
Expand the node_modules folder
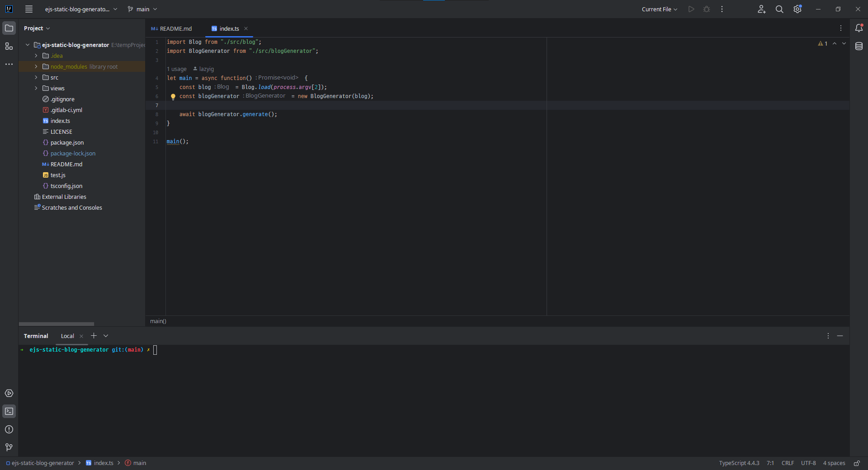[36, 66]
